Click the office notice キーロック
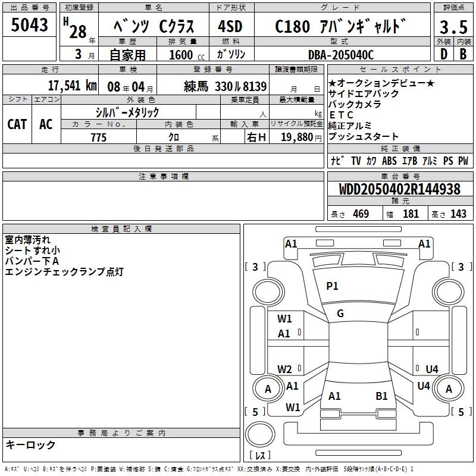This screenshot has width=476, height=476. pyautogui.click(x=31, y=445)
